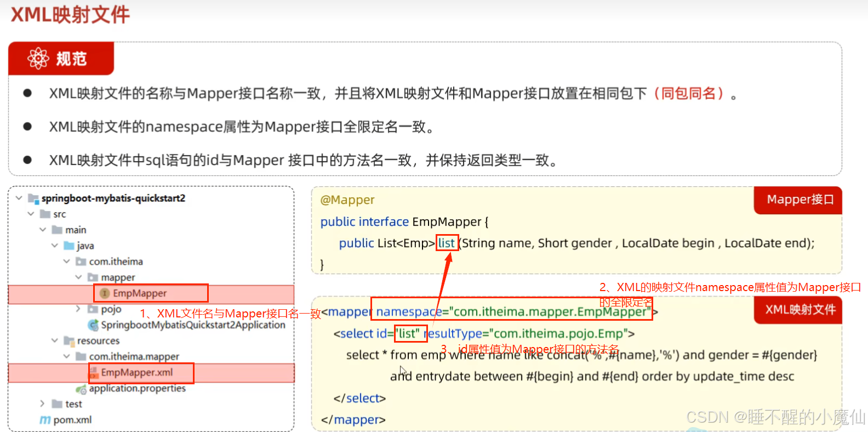Select application.properties file
Image resolution: width=868 pixels, height=432 pixels.
pyautogui.click(x=138, y=389)
